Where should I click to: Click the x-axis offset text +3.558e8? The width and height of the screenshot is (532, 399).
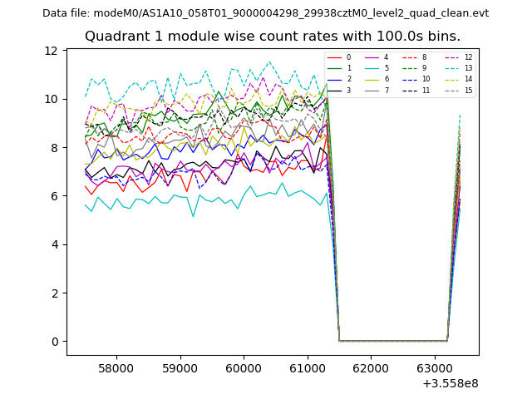[450, 383]
